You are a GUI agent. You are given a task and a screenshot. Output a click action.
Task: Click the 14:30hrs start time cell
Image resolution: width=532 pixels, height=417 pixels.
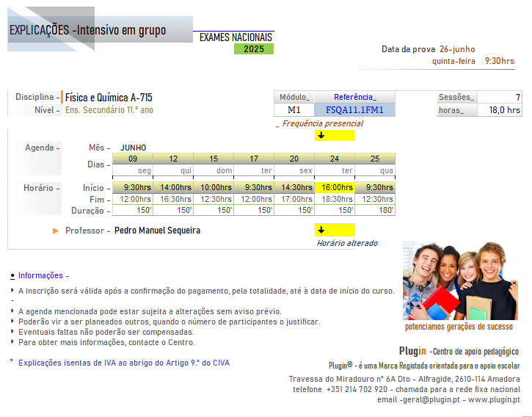point(294,188)
